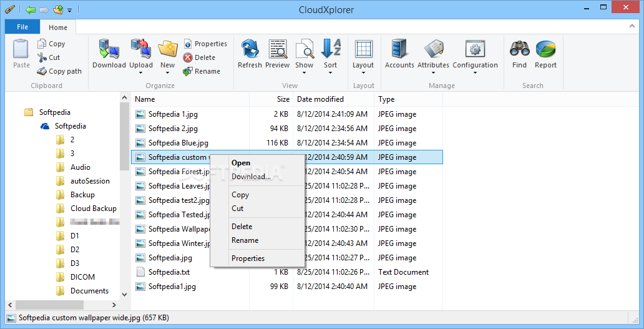644x329 pixels.
Task: Click the Paste clipboard icon
Action: point(21,49)
